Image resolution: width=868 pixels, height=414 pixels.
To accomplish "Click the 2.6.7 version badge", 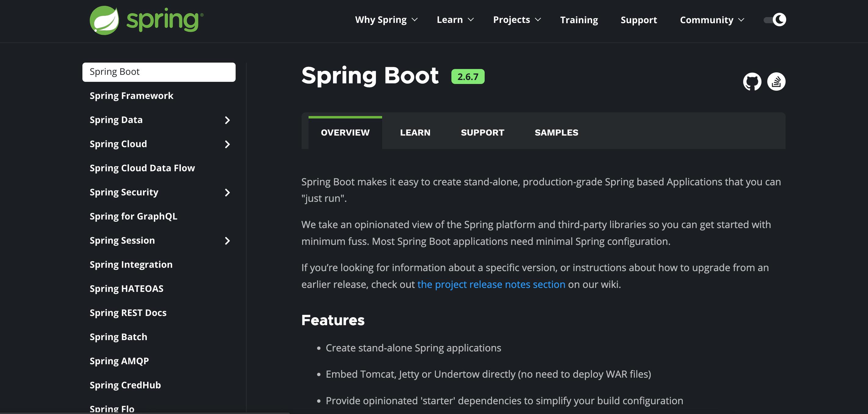I will point(467,77).
